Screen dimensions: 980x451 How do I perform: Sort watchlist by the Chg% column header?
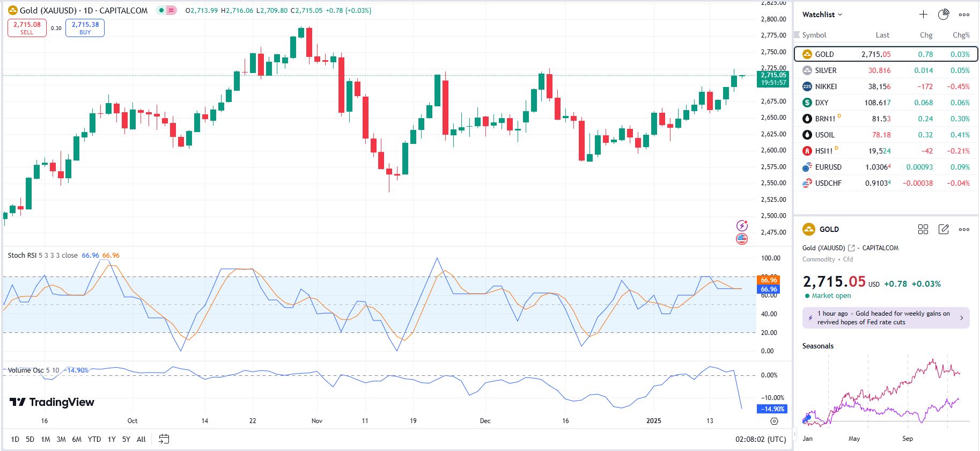(x=961, y=35)
